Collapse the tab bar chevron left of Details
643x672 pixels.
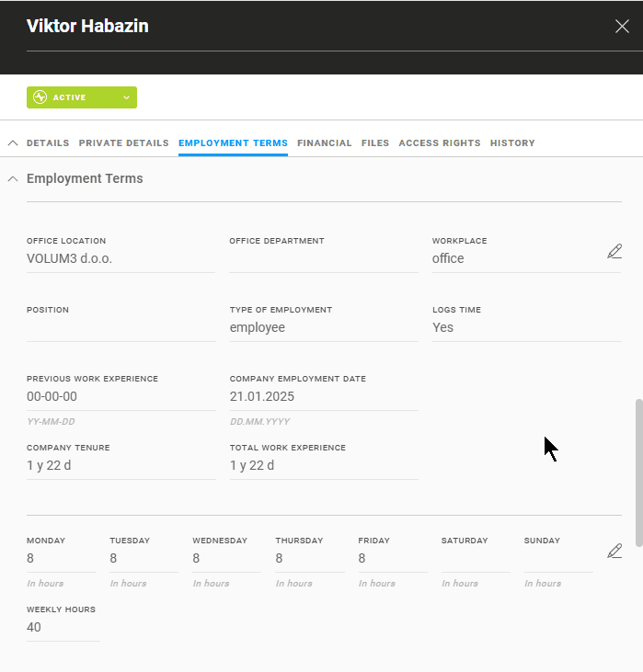click(x=13, y=143)
